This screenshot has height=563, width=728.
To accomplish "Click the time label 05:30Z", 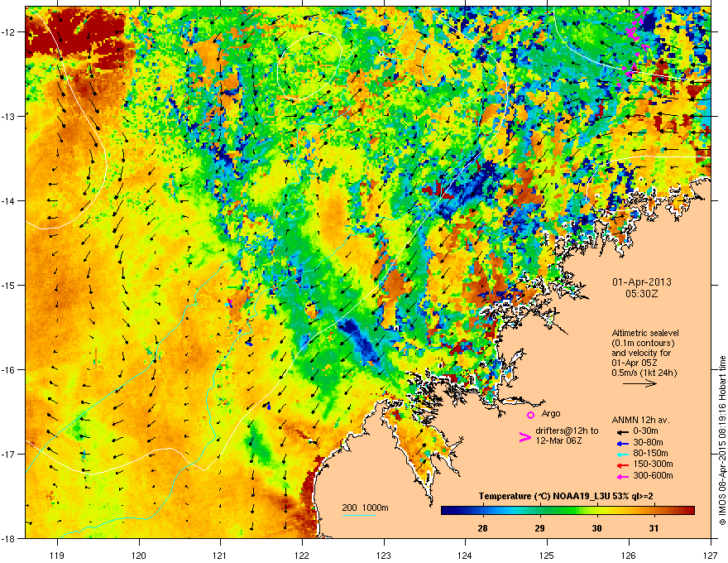I will click(642, 294).
